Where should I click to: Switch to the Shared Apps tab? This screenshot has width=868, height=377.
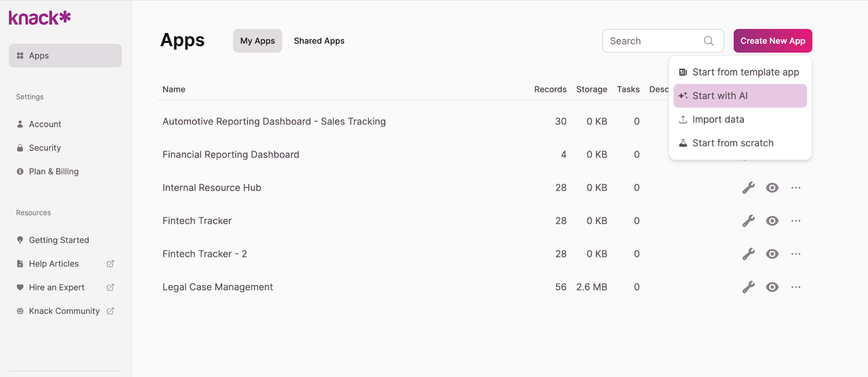319,41
